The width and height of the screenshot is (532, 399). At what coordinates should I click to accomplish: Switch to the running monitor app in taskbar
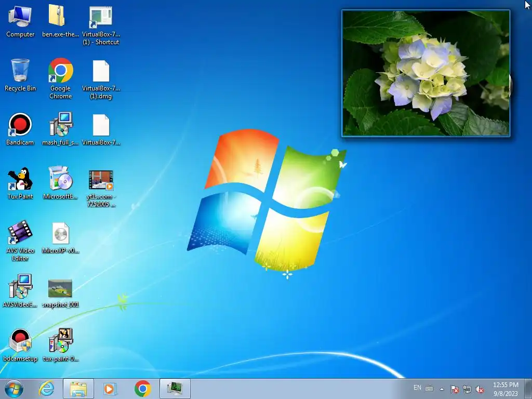coord(175,389)
